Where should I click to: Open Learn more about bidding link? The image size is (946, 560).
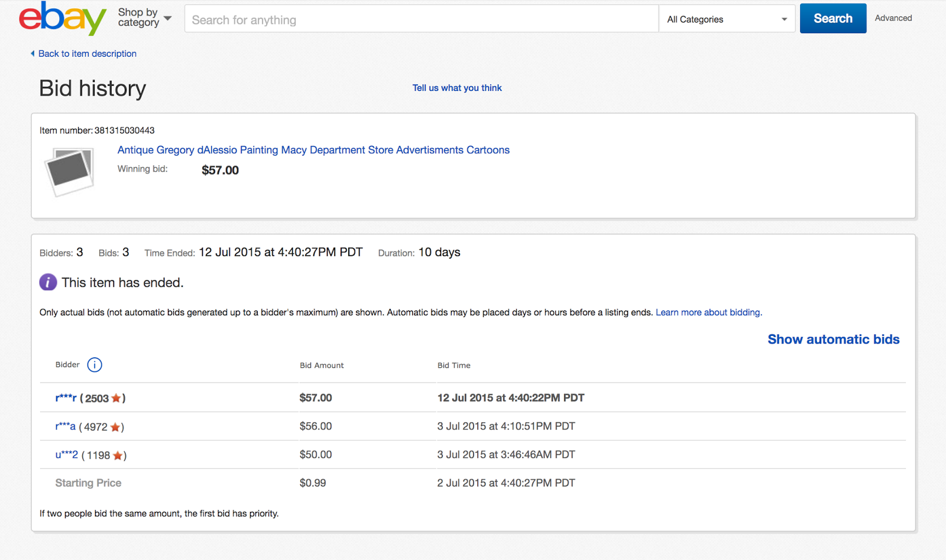pos(709,313)
